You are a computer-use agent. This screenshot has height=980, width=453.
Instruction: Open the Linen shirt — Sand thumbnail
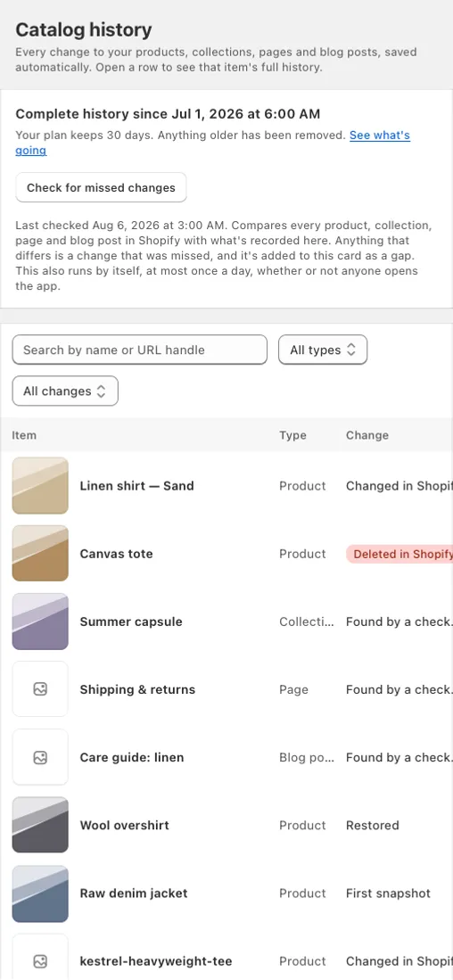(x=40, y=486)
